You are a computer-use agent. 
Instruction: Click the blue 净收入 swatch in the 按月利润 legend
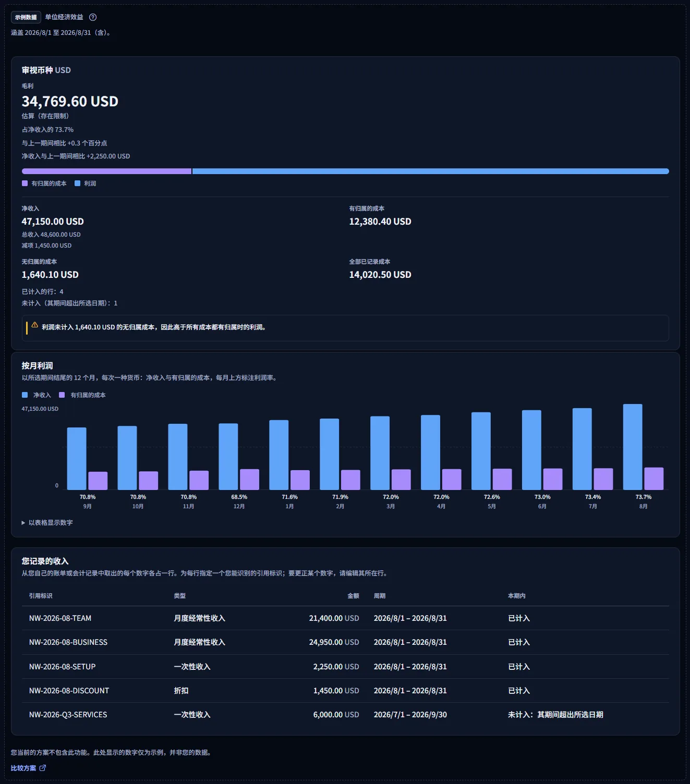[25, 395]
